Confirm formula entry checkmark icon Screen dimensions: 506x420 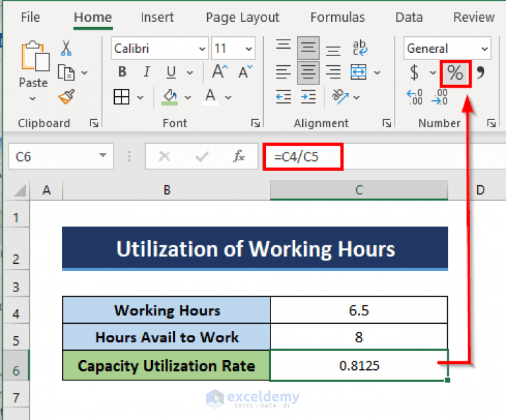click(202, 157)
